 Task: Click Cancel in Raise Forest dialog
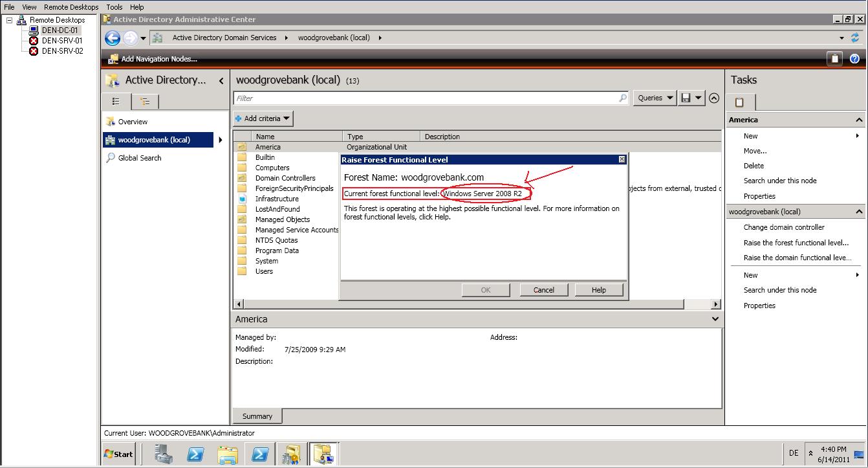pos(544,290)
